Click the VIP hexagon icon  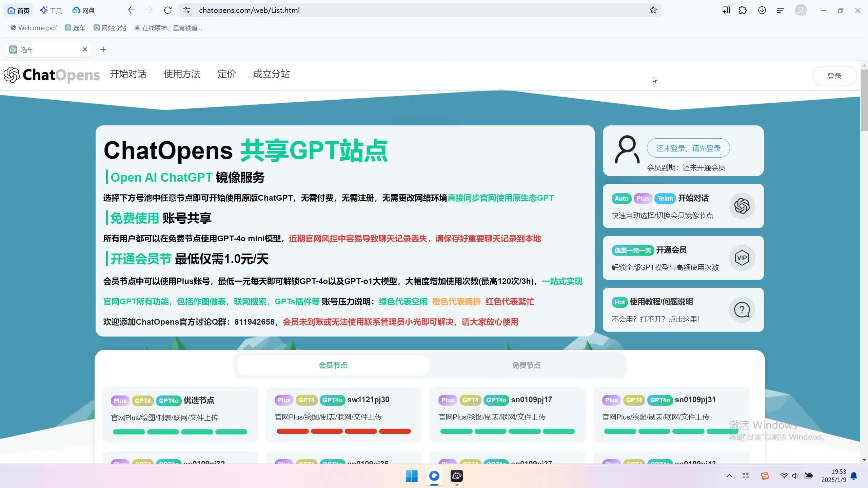coord(742,258)
